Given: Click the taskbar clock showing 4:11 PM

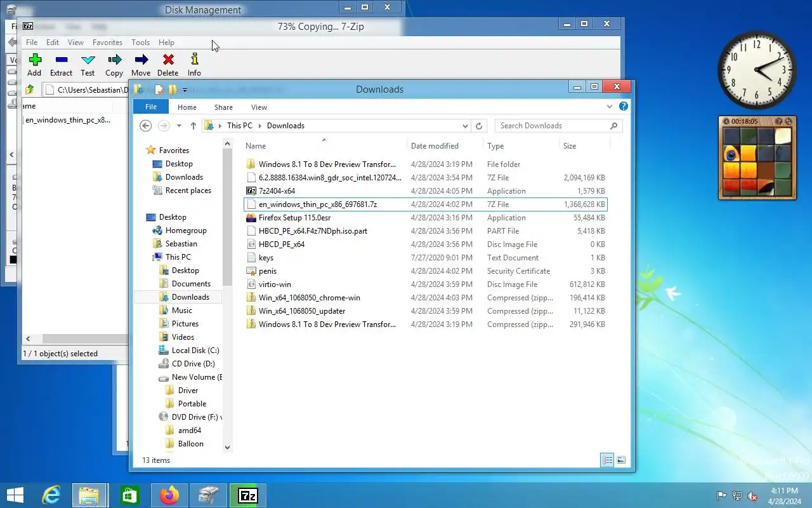Looking at the screenshot, I should 784,496.
